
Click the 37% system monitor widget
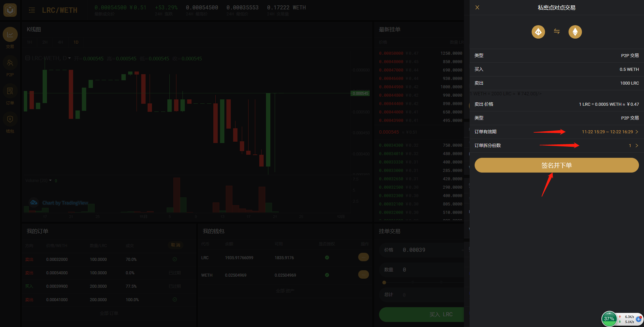click(609, 319)
